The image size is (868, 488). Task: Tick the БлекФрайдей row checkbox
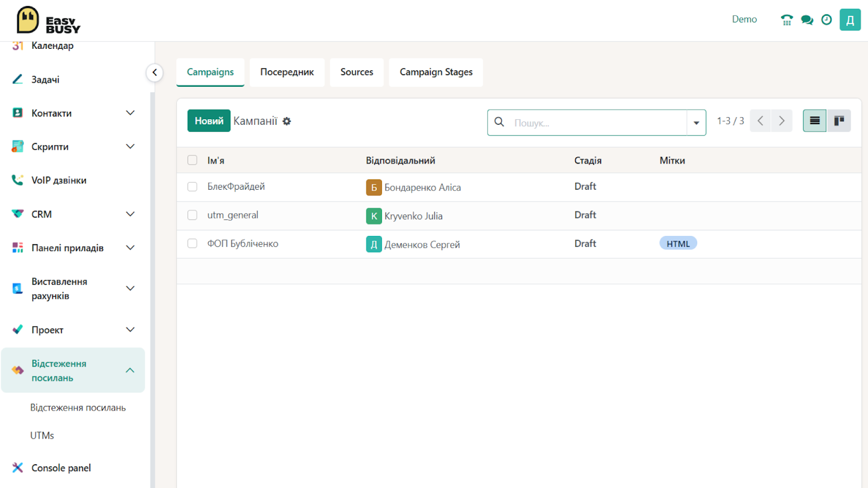coord(192,187)
